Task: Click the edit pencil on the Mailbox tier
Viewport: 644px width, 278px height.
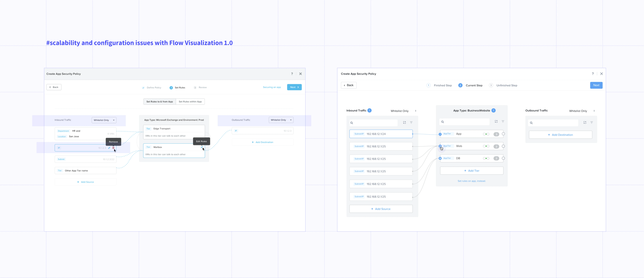Action: [x=202, y=147]
